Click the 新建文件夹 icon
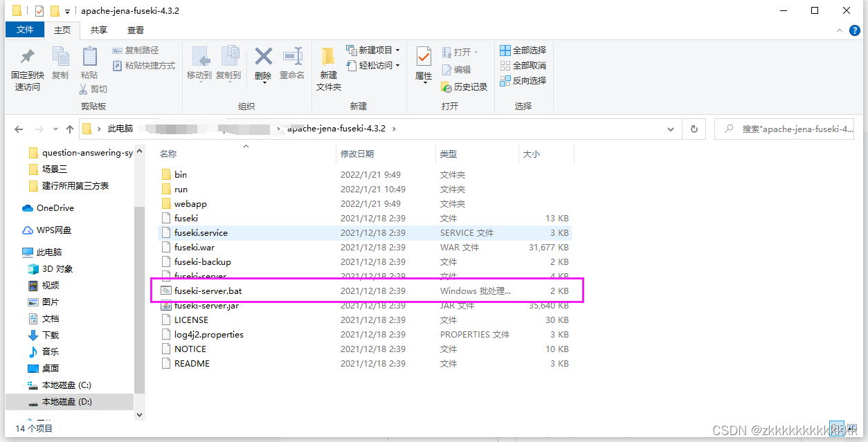 point(329,57)
